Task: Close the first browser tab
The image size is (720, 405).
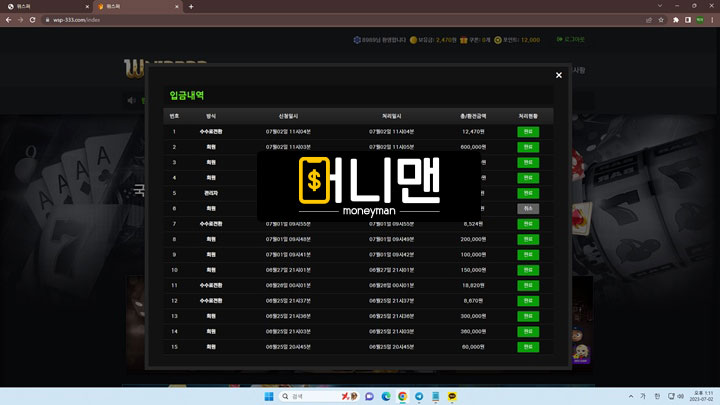Action: 87,6
